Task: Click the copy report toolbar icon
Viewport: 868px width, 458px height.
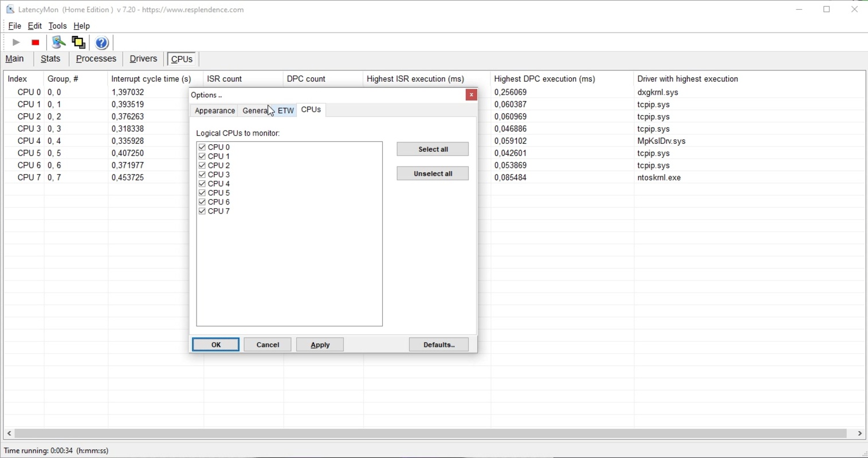Action: (x=78, y=42)
